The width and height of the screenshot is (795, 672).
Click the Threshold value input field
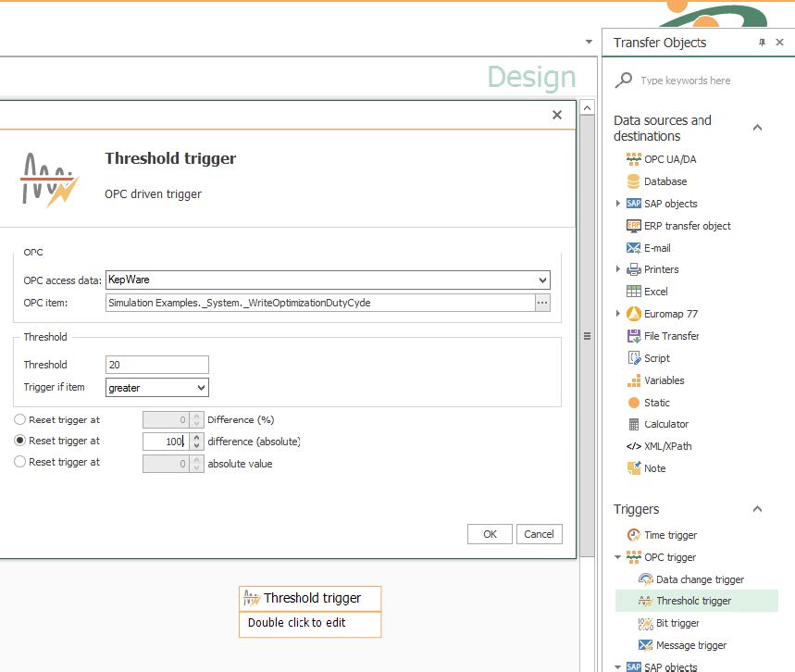156,365
